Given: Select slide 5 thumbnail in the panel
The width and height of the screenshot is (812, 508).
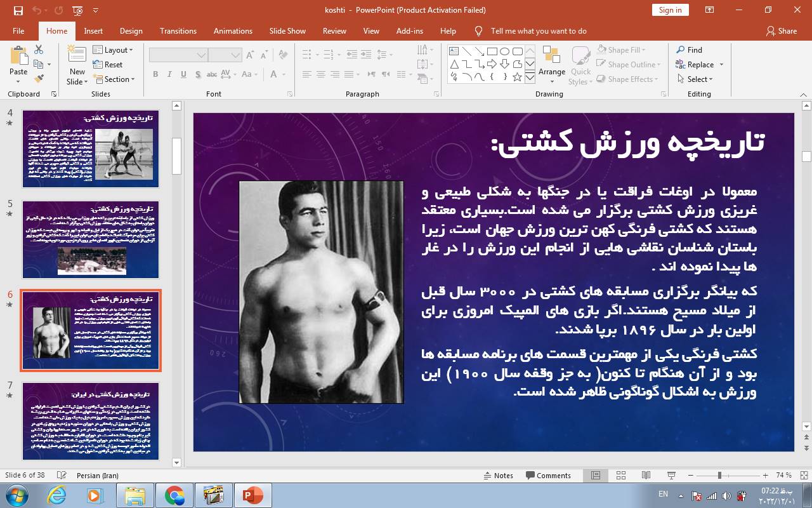Looking at the screenshot, I should pos(91,239).
